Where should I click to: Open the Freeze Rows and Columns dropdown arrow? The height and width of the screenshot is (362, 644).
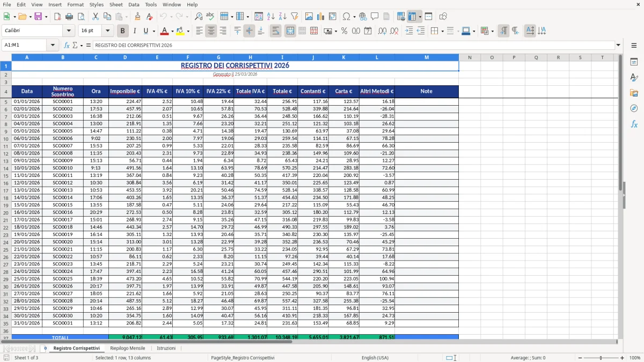click(x=420, y=17)
